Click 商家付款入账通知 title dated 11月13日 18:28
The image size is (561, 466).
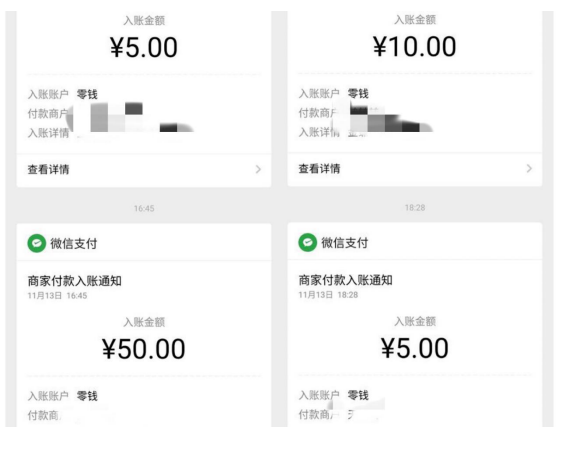click(345, 280)
